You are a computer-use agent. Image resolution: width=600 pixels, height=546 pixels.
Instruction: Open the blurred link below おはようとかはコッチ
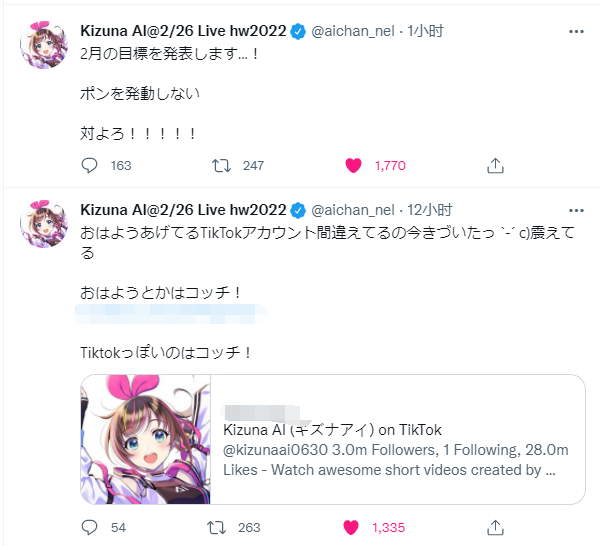click(x=171, y=314)
